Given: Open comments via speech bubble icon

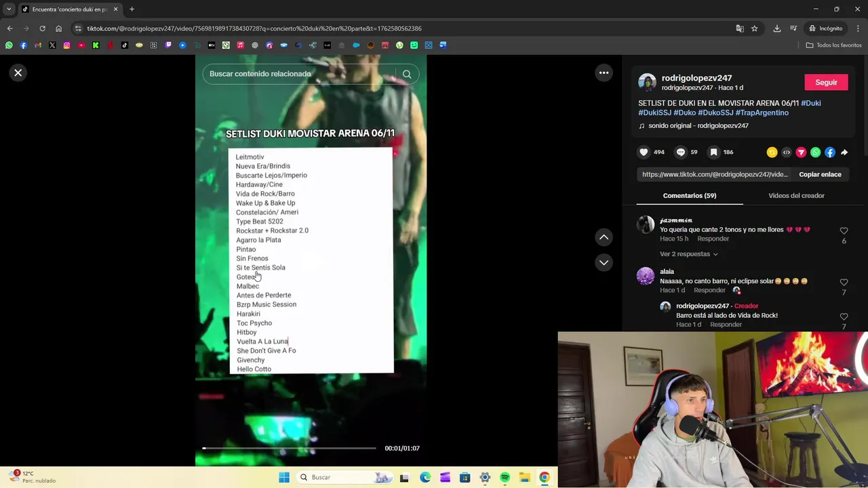Looking at the screenshot, I should [681, 152].
